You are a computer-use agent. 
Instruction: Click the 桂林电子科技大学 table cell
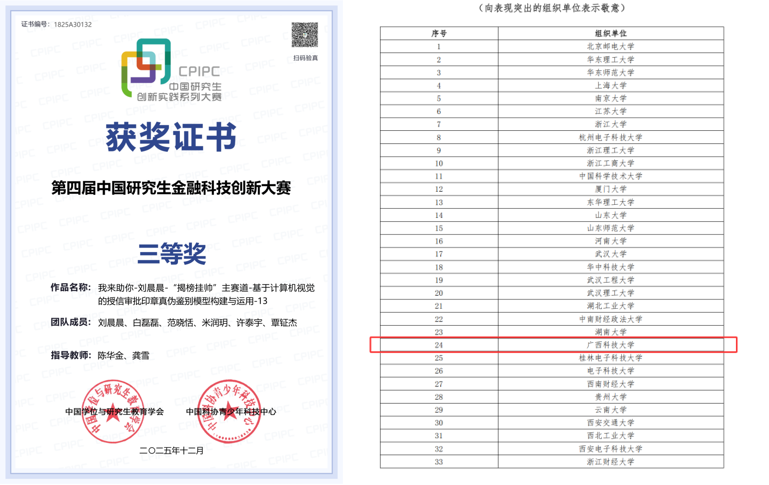tap(609, 358)
